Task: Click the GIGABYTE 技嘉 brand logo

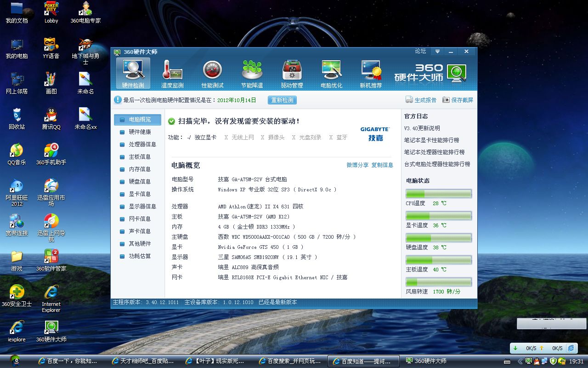Action: point(375,134)
